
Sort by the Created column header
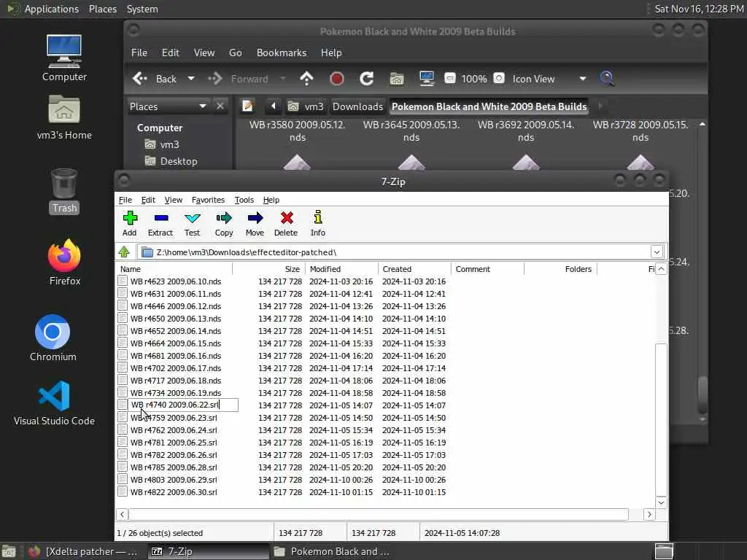click(x=414, y=269)
